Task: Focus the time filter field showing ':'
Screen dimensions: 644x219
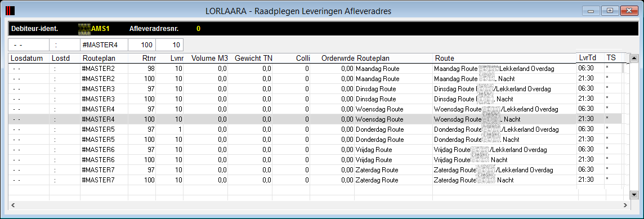Action: tap(65, 45)
